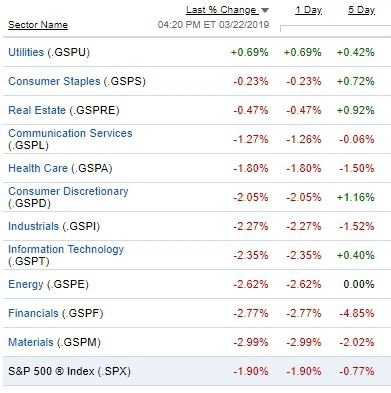The height and width of the screenshot is (393, 391).
Task: Open the Financials sector link
Action: [x=33, y=313]
